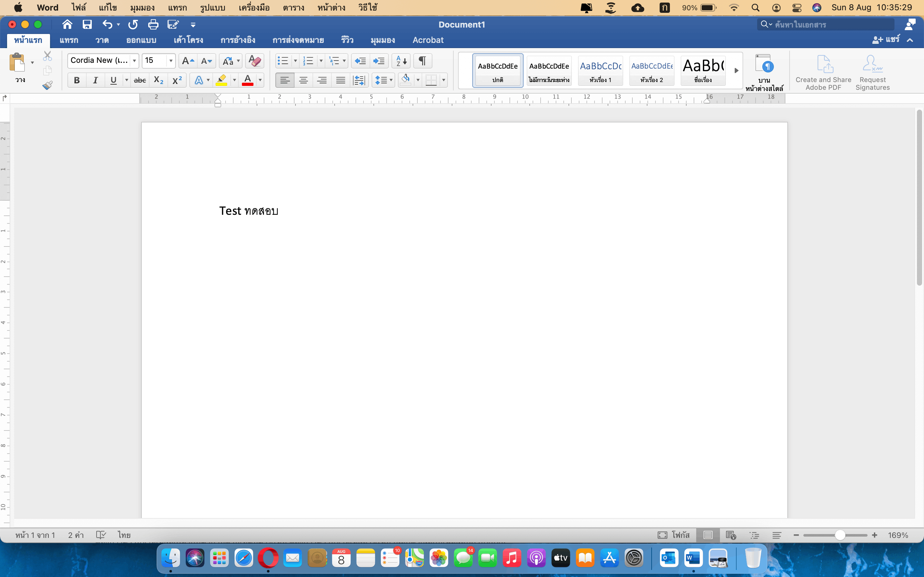Click the Superscript icon

[177, 80]
